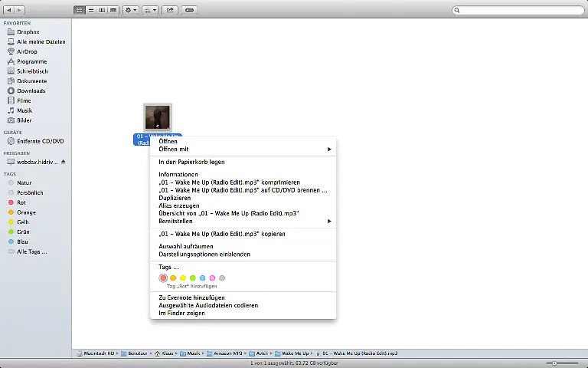Image resolution: width=588 pixels, height=368 pixels.
Task: Apply the gray tag dot in context menu
Action: pyautogui.click(x=222, y=278)
